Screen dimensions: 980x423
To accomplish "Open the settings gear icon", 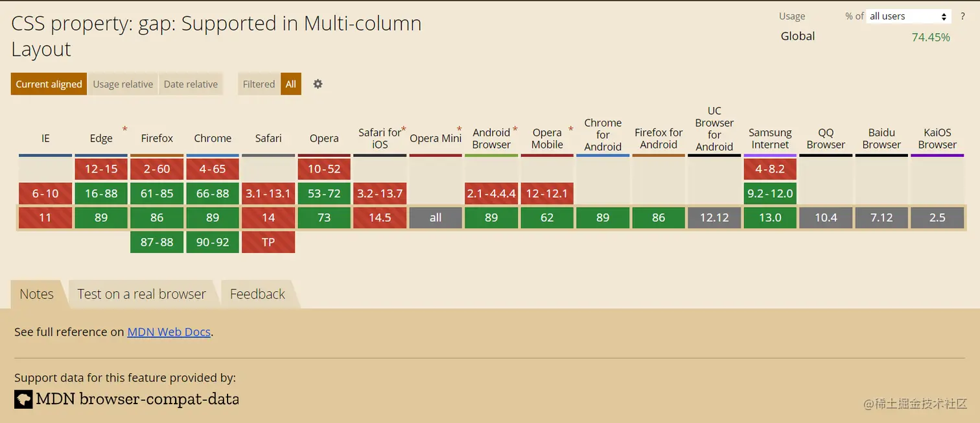I will (x=318, y=84).
